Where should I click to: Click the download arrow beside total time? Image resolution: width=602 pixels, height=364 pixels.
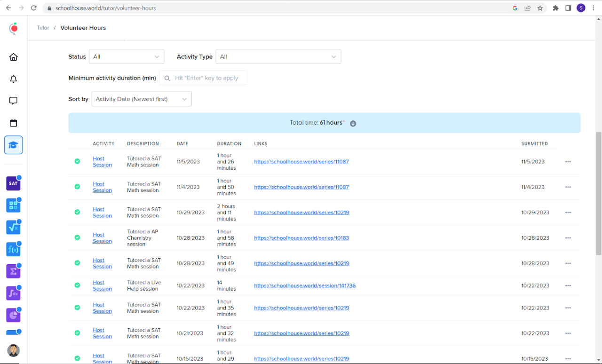click(x=353, y=123)
